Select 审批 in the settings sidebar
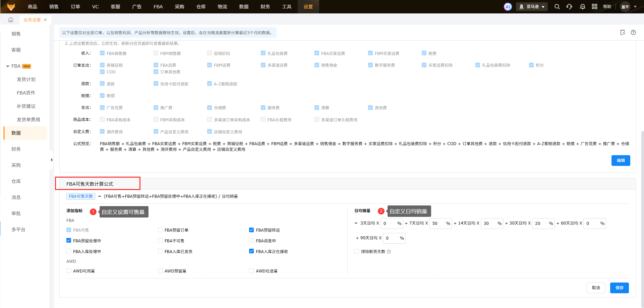Image resolution: width=644 pixels, height=308 pixels. tap(16, 213)
